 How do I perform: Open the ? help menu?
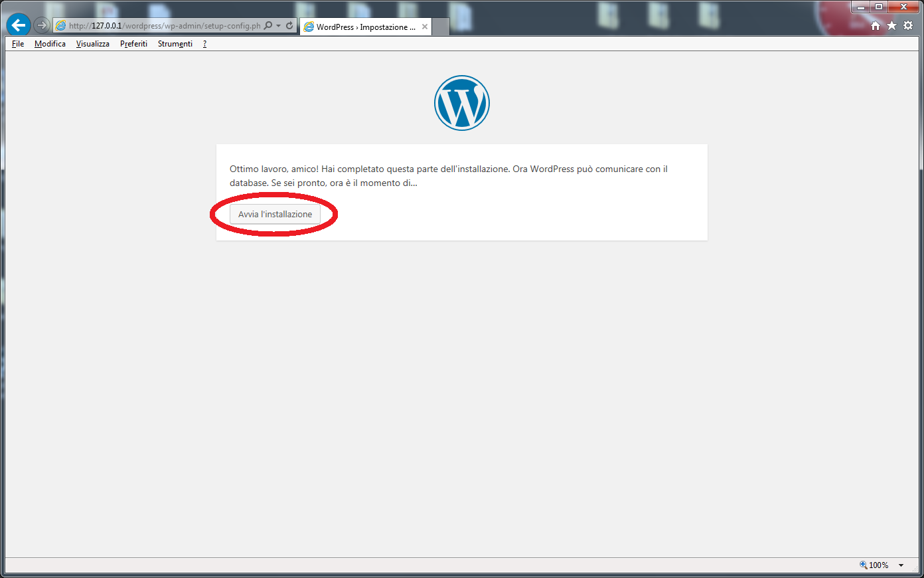click(204, 44)
